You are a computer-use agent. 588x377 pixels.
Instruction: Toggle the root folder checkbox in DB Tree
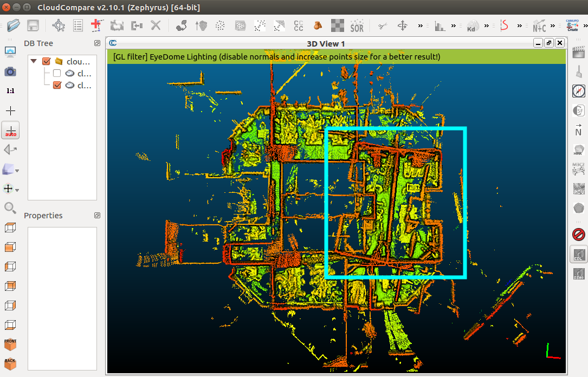[x=46, y=61]
